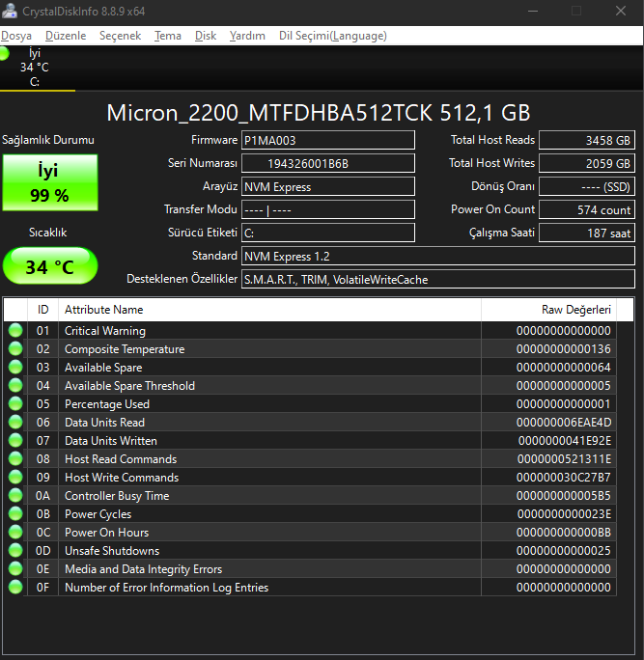The height and width of the screenshot is (660, 644).
Task: Click the Sürücü Etiketi field C:
Action: 328,233
